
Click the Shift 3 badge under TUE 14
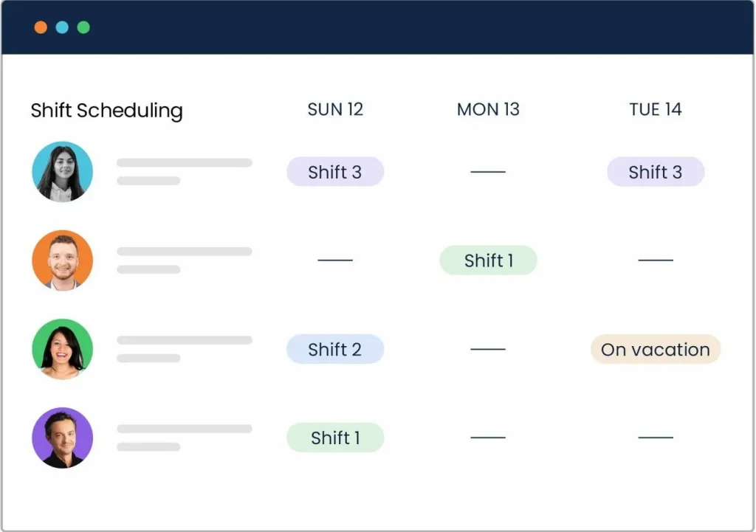[656, 172]
